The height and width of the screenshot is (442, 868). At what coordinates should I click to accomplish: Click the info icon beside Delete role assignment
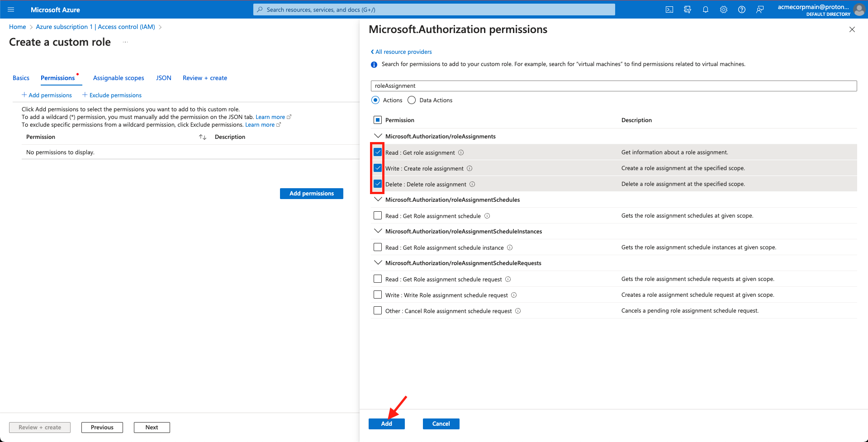click(x=472, y=184)
